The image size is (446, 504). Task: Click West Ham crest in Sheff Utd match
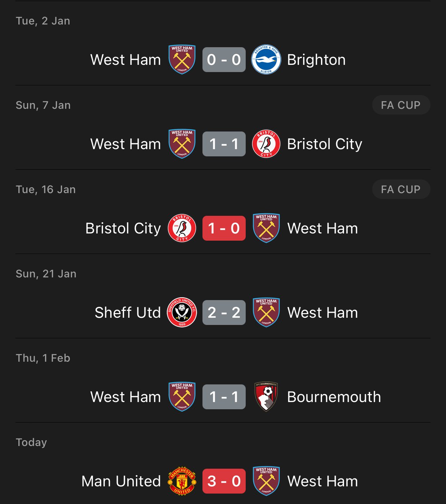tap(266, 312)
